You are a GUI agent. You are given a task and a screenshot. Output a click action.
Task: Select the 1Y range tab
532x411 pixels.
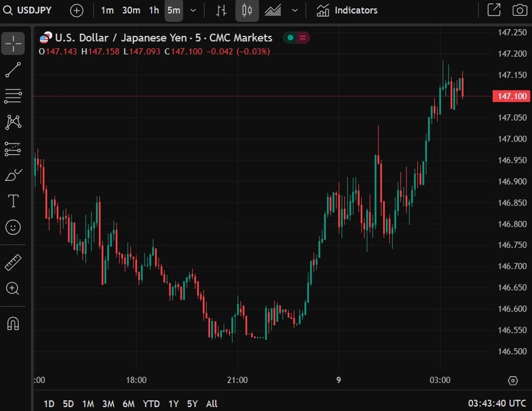tap(173, 404)
